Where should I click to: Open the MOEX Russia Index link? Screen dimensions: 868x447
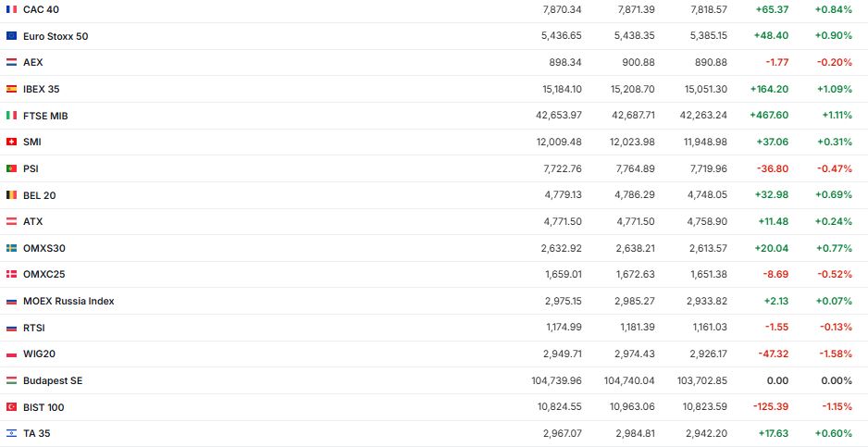coord(68,301)
